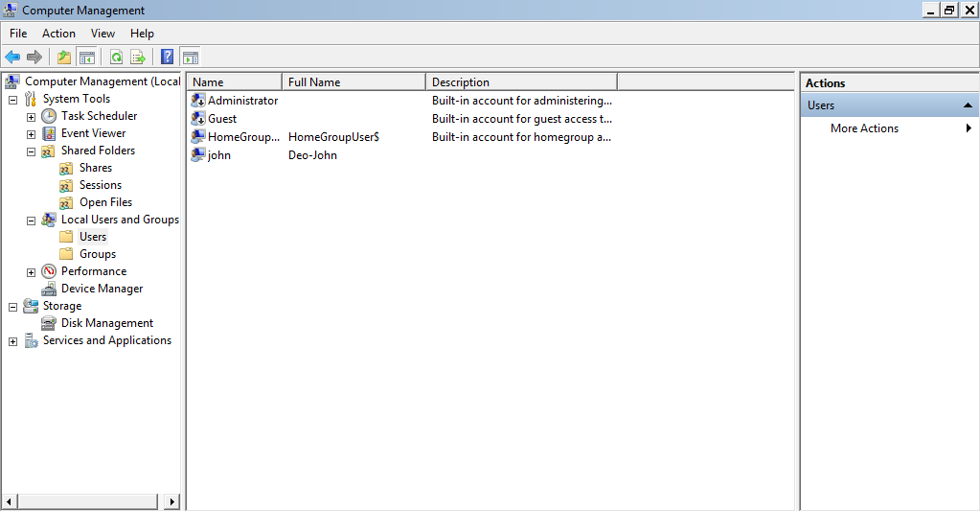Screen dimensions: 980x511
Task: Click the Storage icon in tree
Action: [31, 306]
